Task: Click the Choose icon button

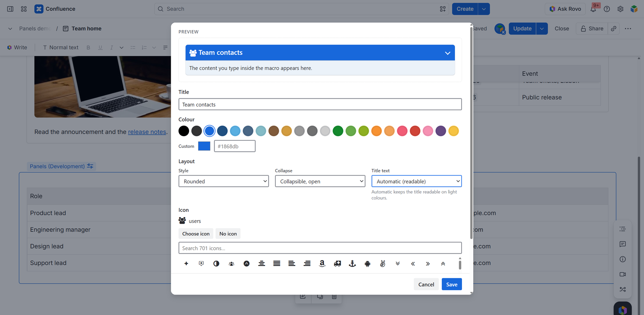Action: (x=196, y=233)
